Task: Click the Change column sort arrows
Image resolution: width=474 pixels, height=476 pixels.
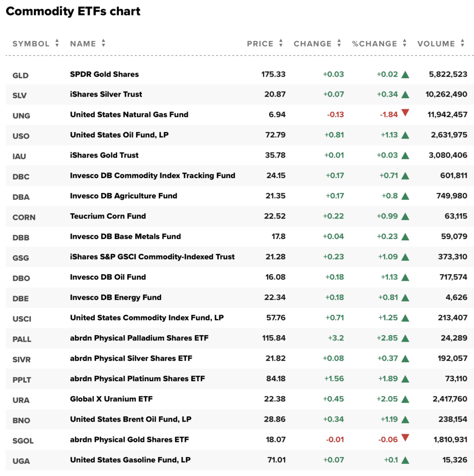Action: (x=339, y=43)
